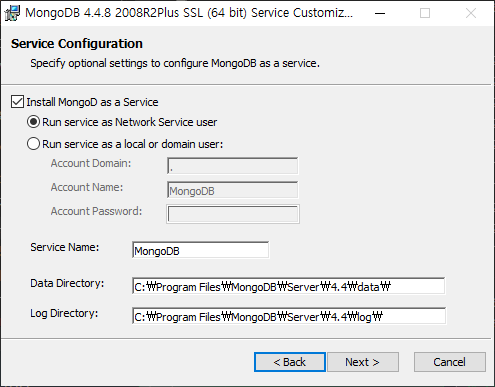This screenshot has width=495, height=387.
Task: Click the Service Name: label
Action: coord(65,247)
